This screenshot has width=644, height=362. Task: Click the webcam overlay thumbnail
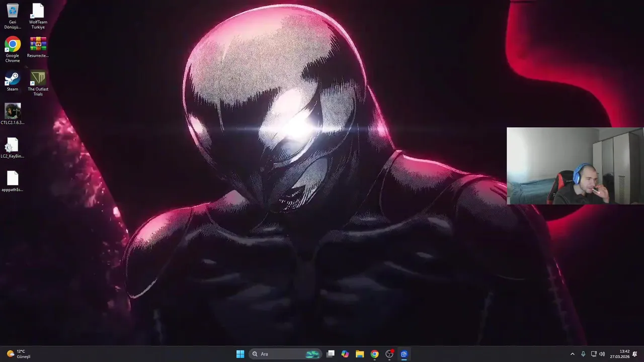tap(575, 166)
